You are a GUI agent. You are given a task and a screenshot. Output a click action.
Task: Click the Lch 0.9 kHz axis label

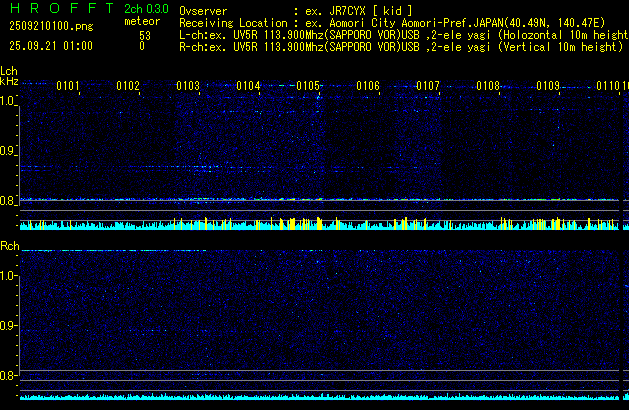coord(10,151)
